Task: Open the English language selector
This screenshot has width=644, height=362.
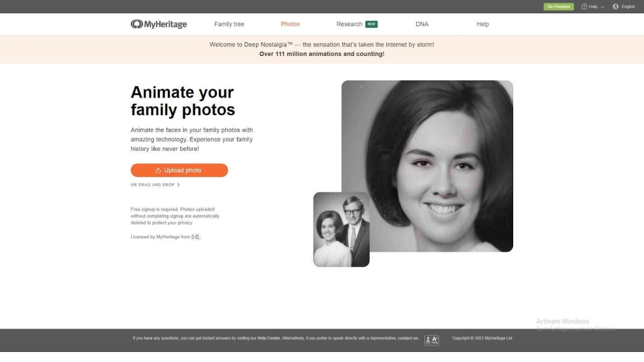Action: 628,7
